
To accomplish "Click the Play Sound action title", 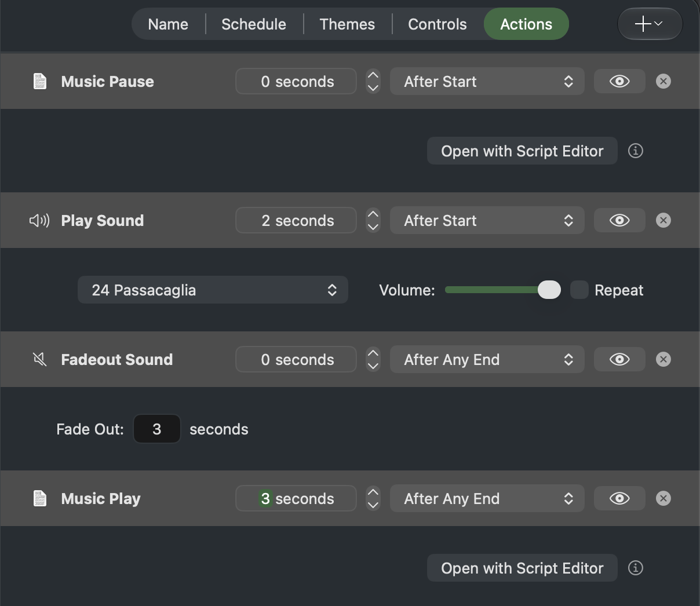I will (103, 220).
